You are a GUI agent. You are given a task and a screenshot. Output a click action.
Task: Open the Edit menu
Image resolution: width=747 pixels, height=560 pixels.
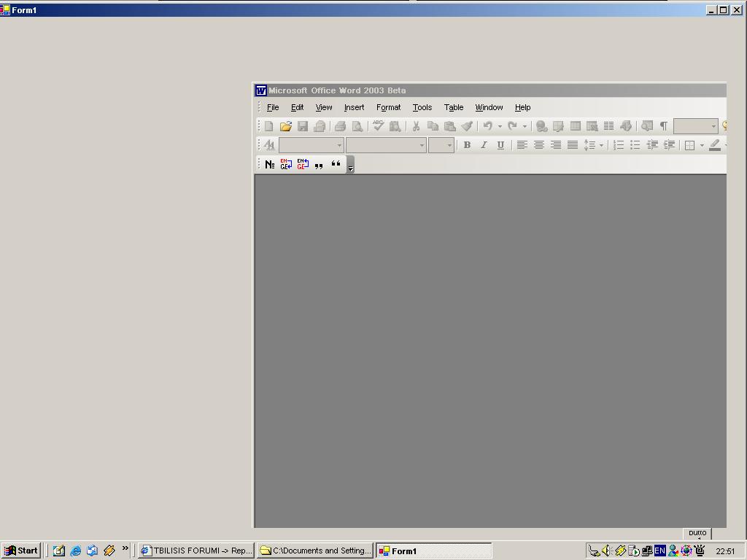coord(298,108)
